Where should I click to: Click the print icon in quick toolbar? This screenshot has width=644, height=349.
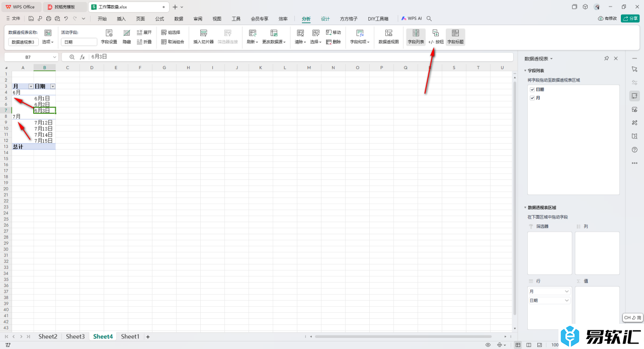[49, 19]
